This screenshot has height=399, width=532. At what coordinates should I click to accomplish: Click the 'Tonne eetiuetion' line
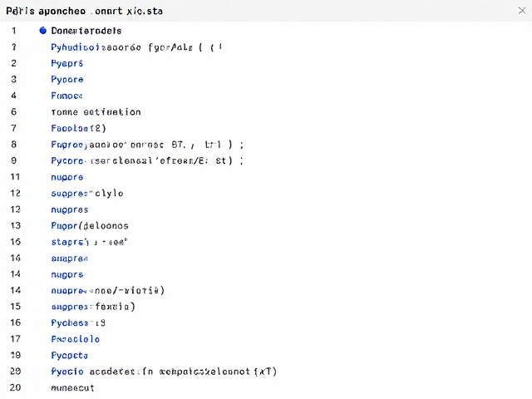click(96, 112)
